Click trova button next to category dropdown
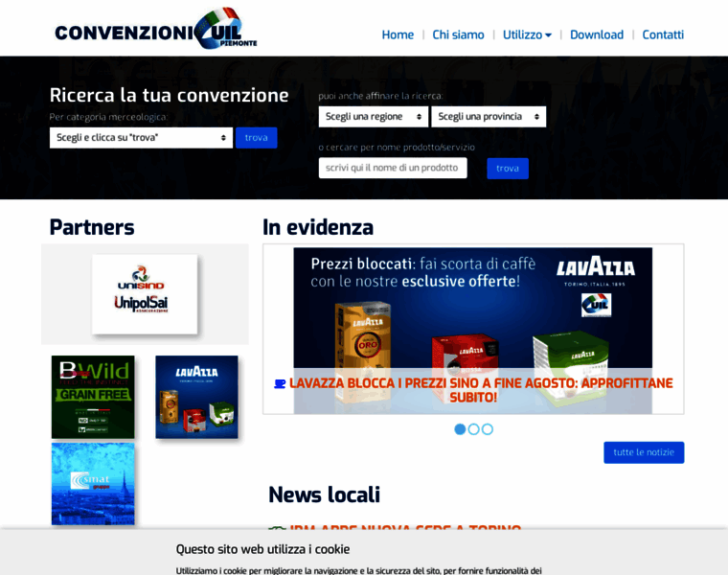This screenshot has height=575, width=728. coord(257,138)
